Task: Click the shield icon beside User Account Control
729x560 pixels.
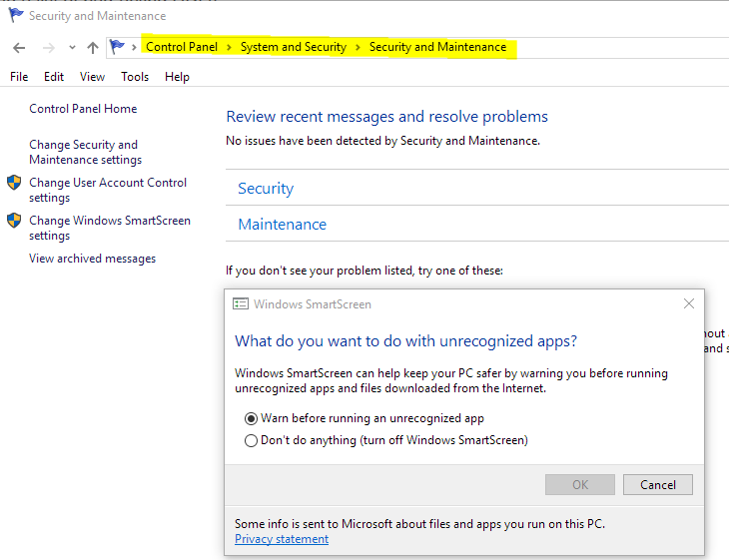Action: (x=14, y=183)
